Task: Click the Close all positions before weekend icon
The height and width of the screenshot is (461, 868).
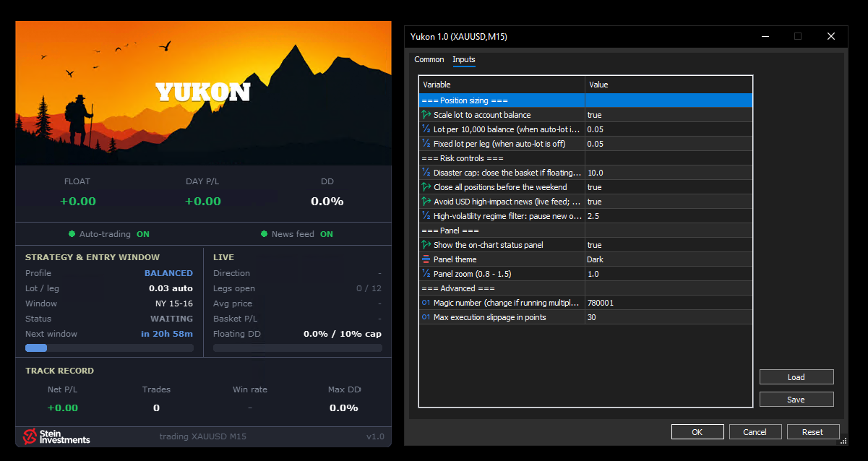Action: 426,187
